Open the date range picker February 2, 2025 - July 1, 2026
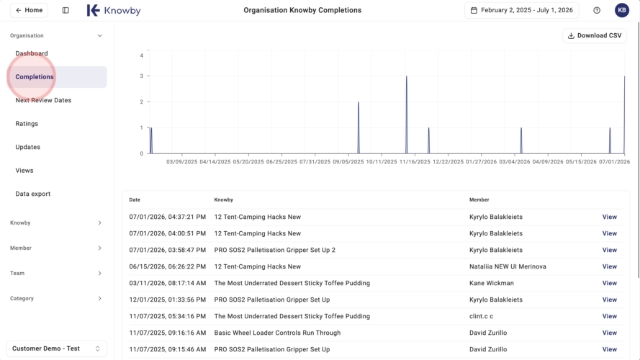This screenshot has width=640, height=360. [x=522, y=10]
